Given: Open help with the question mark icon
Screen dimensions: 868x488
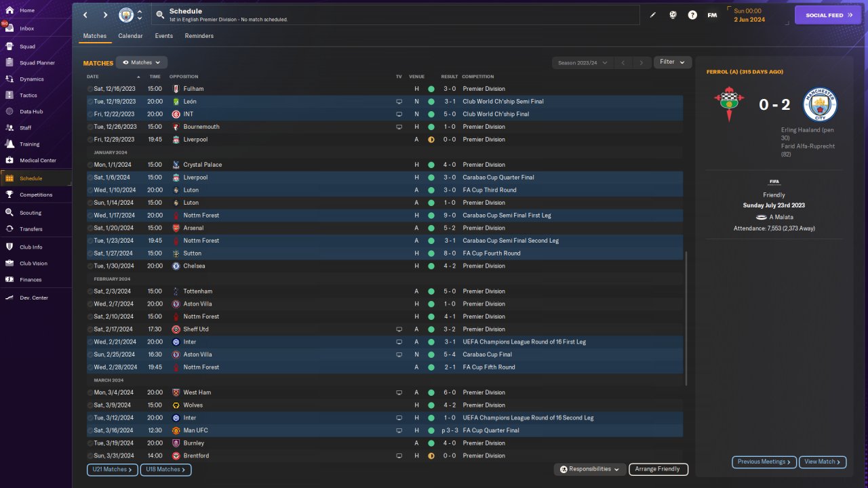Looking at the screenshot, I should coord(692,15).
